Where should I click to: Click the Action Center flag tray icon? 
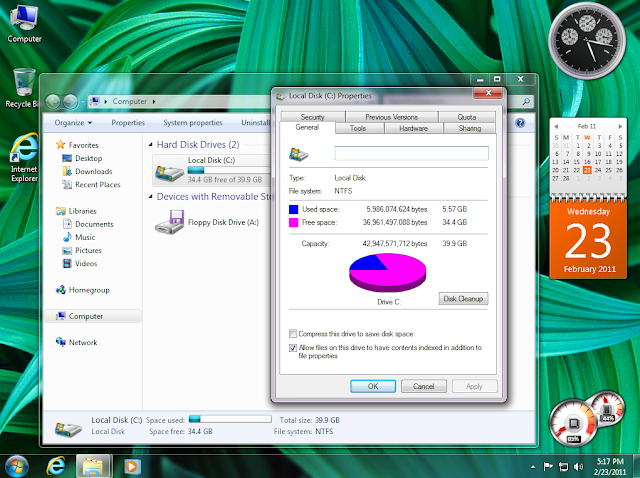point(547,466)
